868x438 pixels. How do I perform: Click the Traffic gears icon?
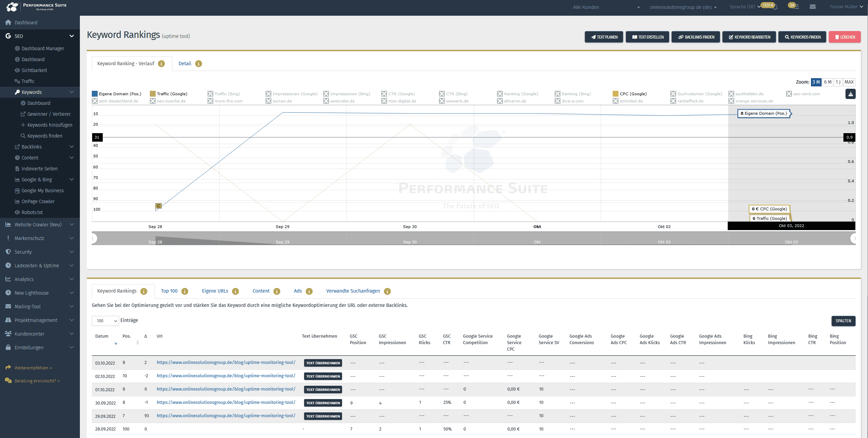pos(17,81)
